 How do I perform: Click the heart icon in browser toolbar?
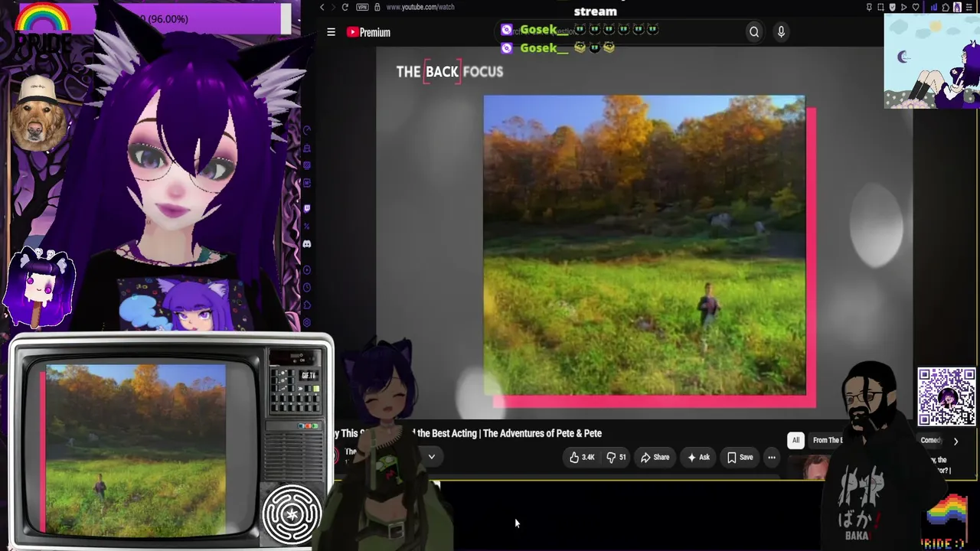[916, 7]
